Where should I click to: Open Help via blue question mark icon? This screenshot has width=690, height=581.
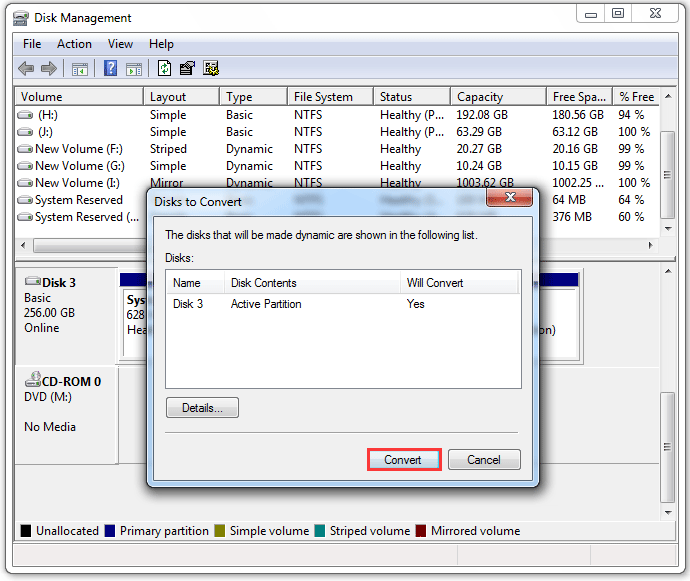coord(111,69)
